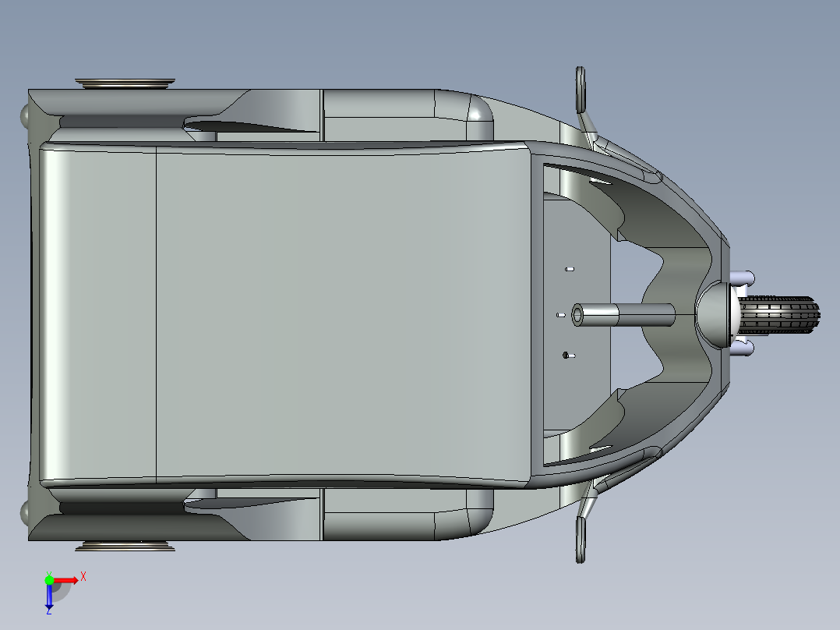The image size is (840, 630).
Task: Select the lower rear light sphere
Action: 25,513
